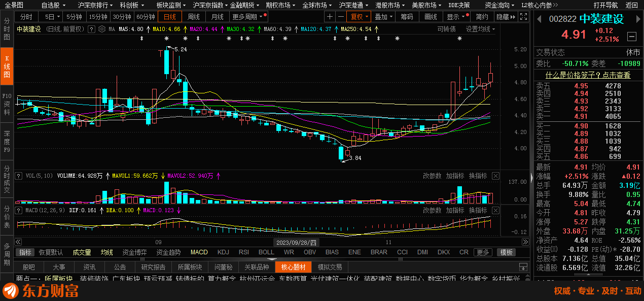The image size is (644, 301).
Task: Open MA settings gear icon
Action: (x=102, y=29)
